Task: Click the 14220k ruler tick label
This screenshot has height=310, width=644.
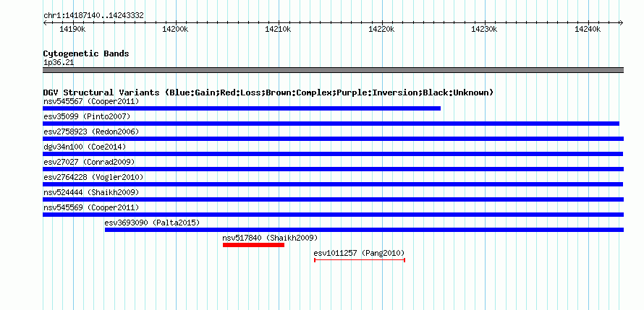Action: pos(381,29)
